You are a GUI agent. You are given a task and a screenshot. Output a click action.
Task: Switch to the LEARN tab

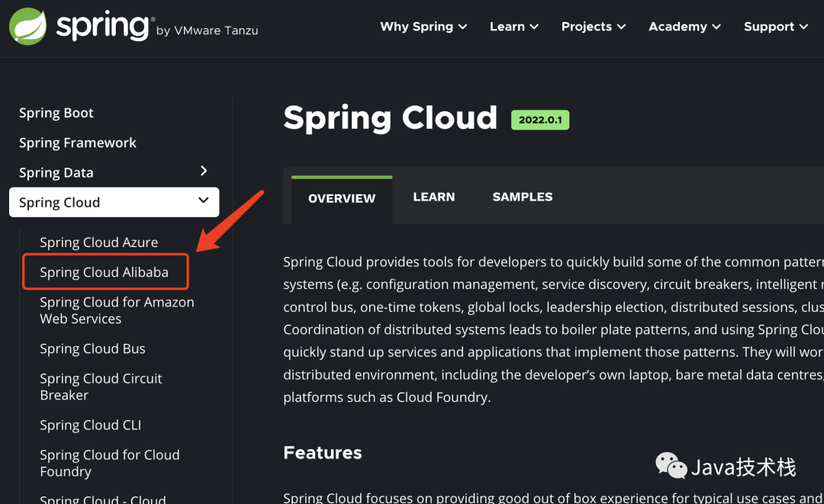pyautogui.click(x=434, y=197)
